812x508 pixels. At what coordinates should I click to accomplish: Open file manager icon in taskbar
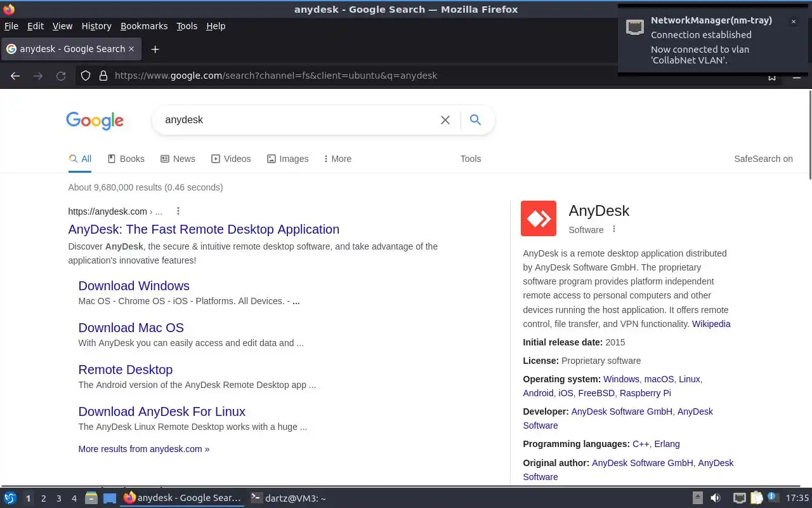tap(91, 498)
